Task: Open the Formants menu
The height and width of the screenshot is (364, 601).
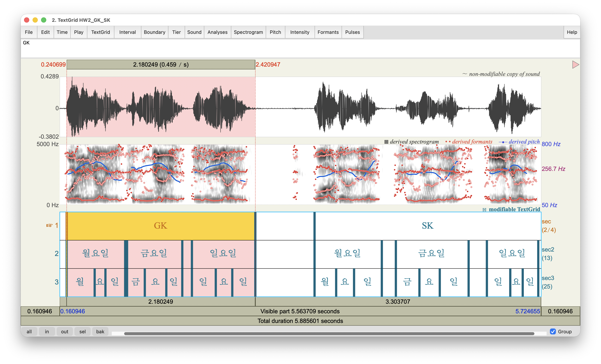Action: click(328, 32)
